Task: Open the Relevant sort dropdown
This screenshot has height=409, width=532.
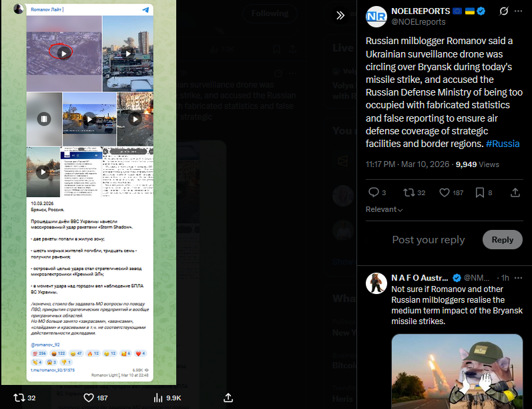Action: (x=384, y=210)
